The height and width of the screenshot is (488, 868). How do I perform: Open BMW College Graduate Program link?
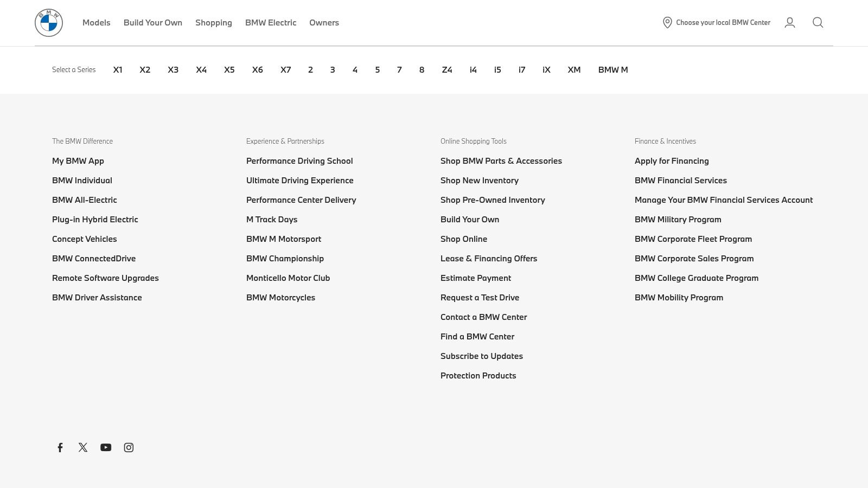coord(697,278)
